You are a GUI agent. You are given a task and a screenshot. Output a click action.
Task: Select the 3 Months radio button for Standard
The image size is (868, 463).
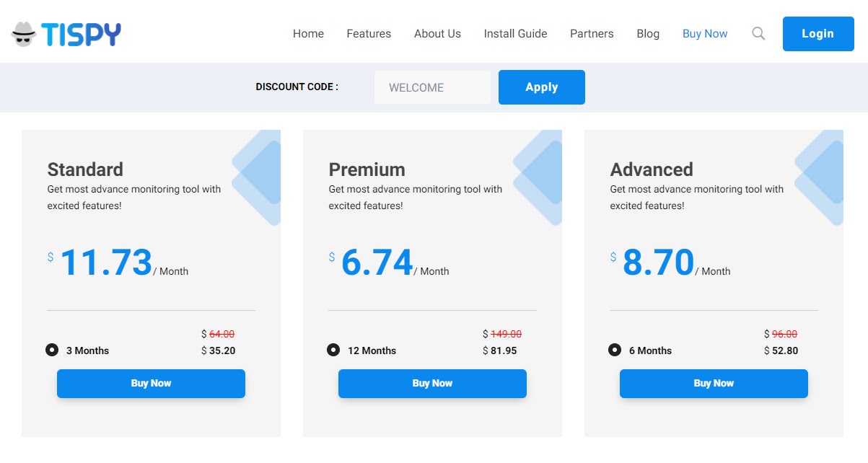(x=51, y=350)
